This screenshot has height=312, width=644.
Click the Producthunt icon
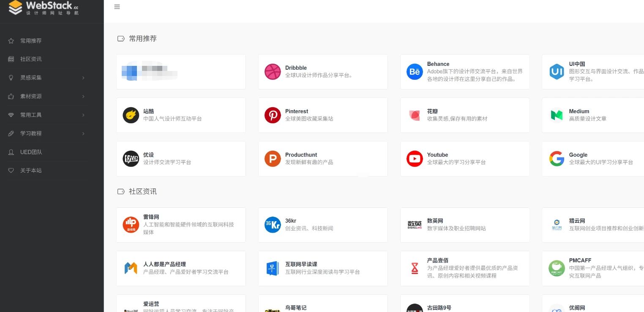(x=273, y=158)
